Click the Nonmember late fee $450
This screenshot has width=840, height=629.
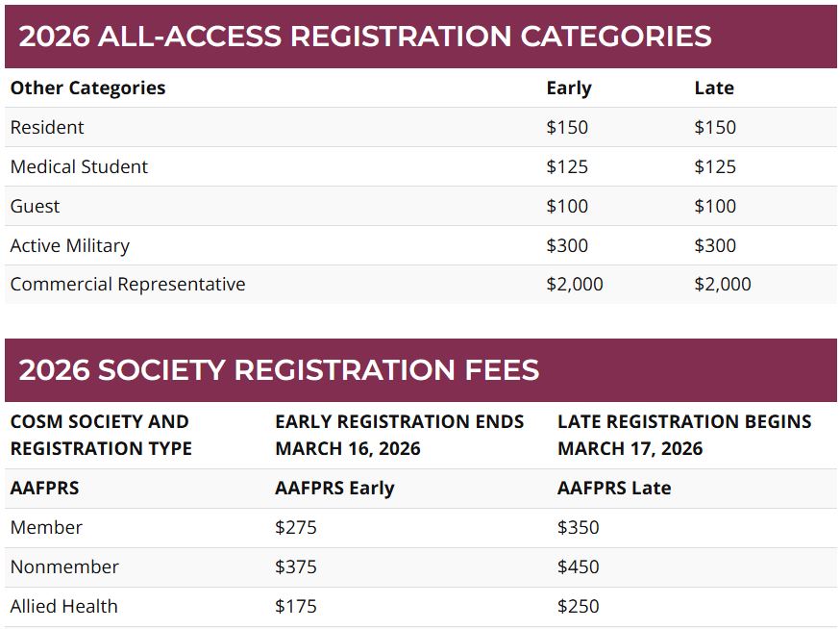coord(578,566)
